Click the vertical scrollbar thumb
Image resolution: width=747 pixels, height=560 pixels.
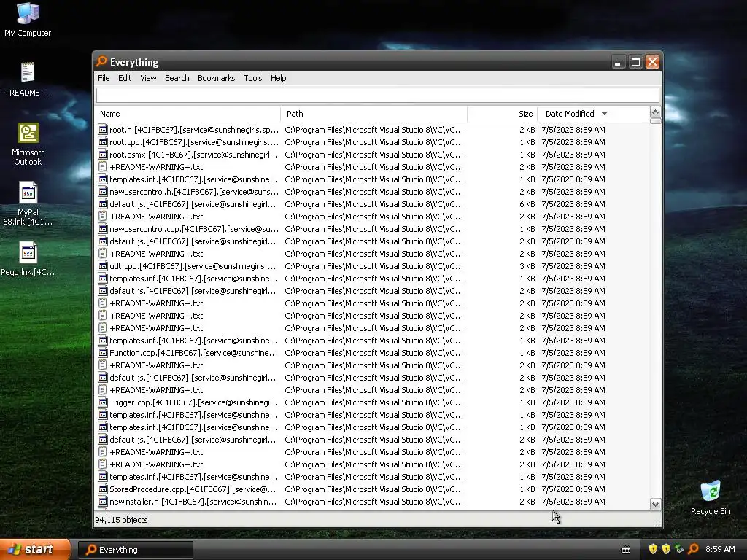point(656,121)
